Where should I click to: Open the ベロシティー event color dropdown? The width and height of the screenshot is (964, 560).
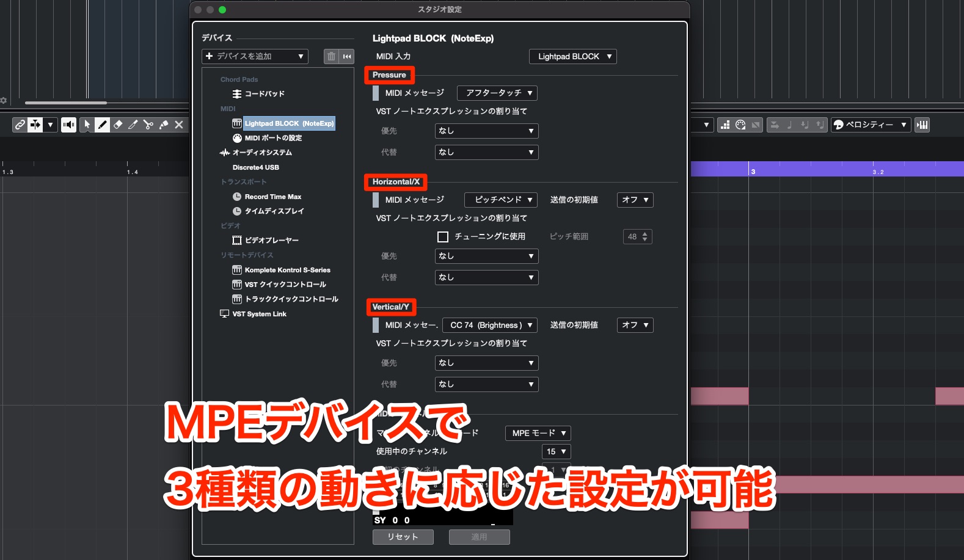[871, 125]
